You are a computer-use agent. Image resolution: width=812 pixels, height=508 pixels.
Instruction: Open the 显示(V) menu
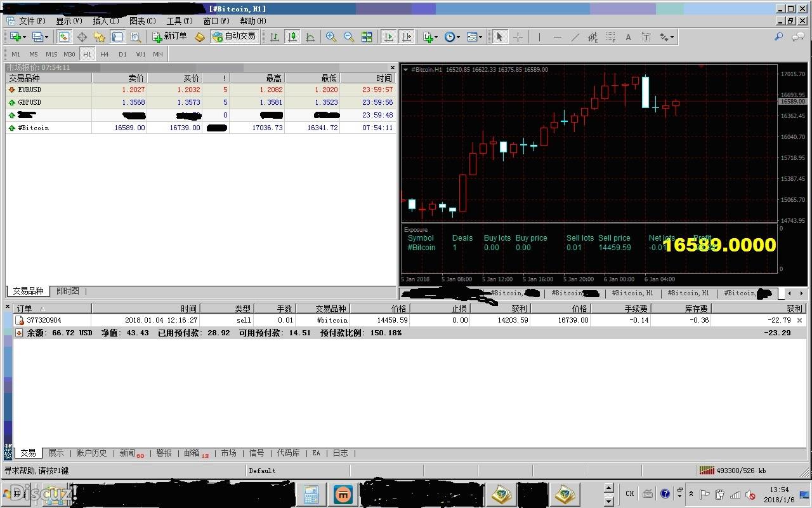pos(69,21)
